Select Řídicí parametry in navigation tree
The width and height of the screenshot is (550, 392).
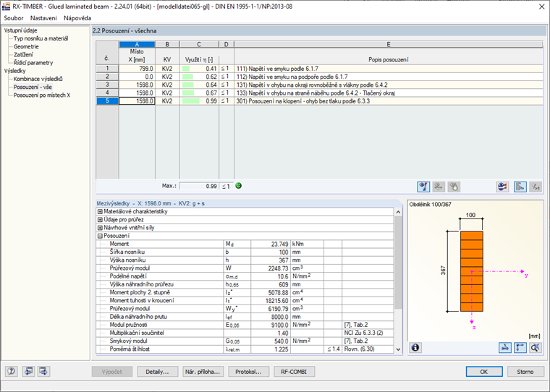click(x=33, y=63)
